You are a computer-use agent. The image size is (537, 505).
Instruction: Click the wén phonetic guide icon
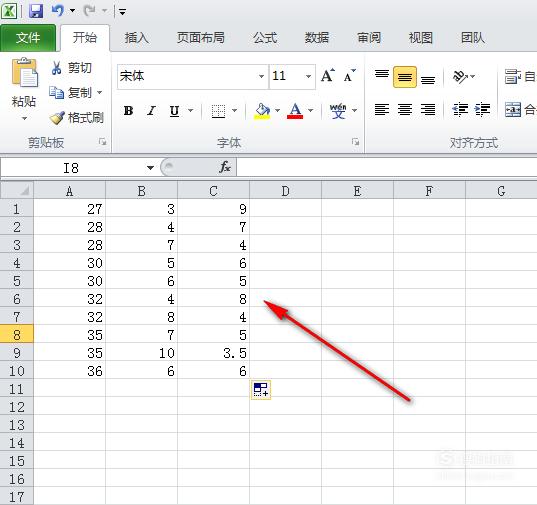pos(338,111)
